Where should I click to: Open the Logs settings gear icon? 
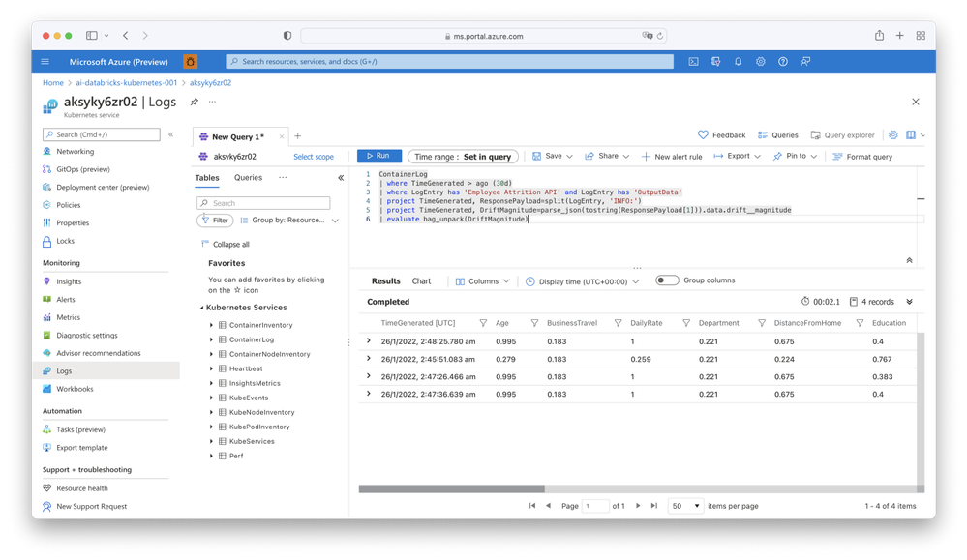[893, 134]
